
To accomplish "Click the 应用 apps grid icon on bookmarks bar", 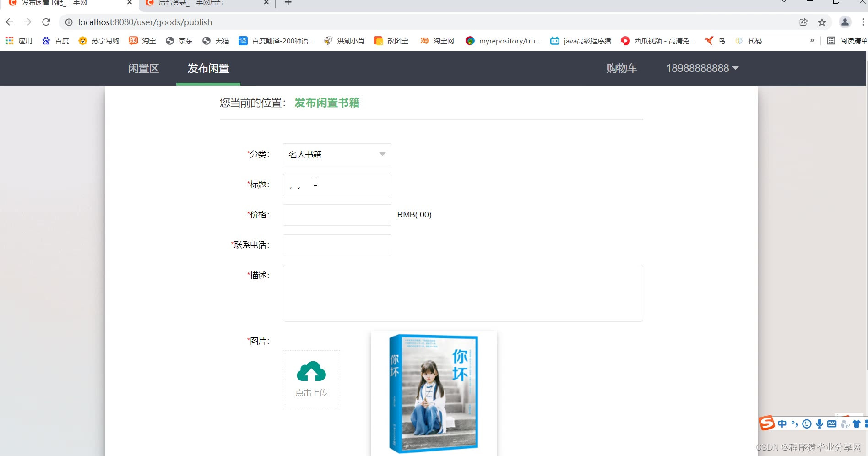I will [9, 40].
